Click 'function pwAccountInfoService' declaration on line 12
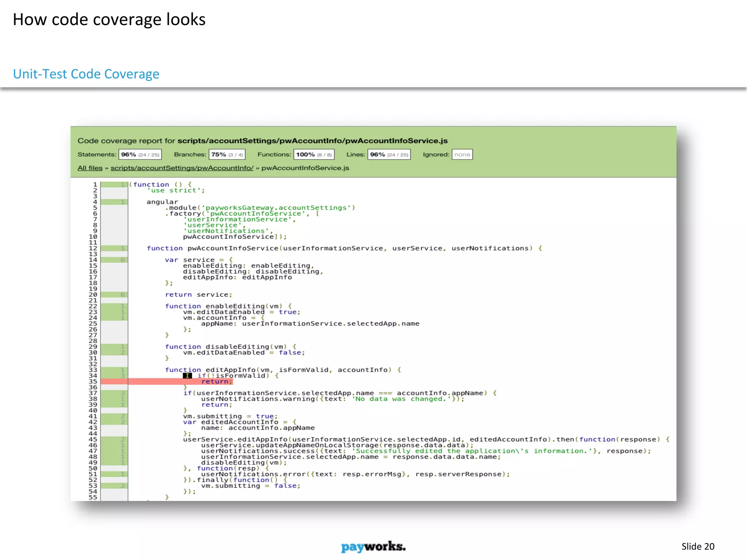The width and height of the screenshot is (747, 560). (344, 248)
